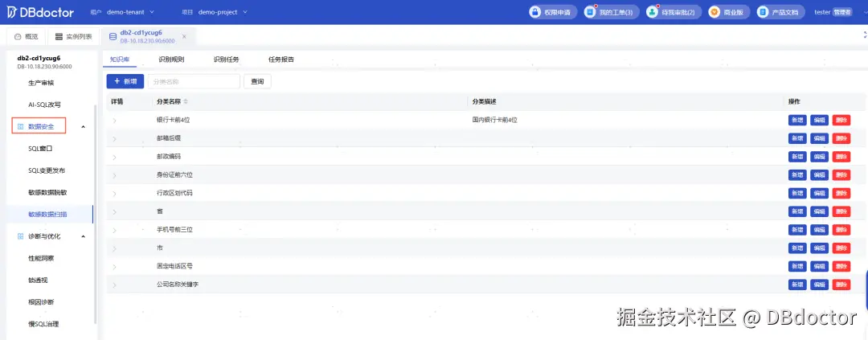Click 删除 in 手机号前三位 row
The width and height of the screenshot is (868, 340).
[841, 230]
